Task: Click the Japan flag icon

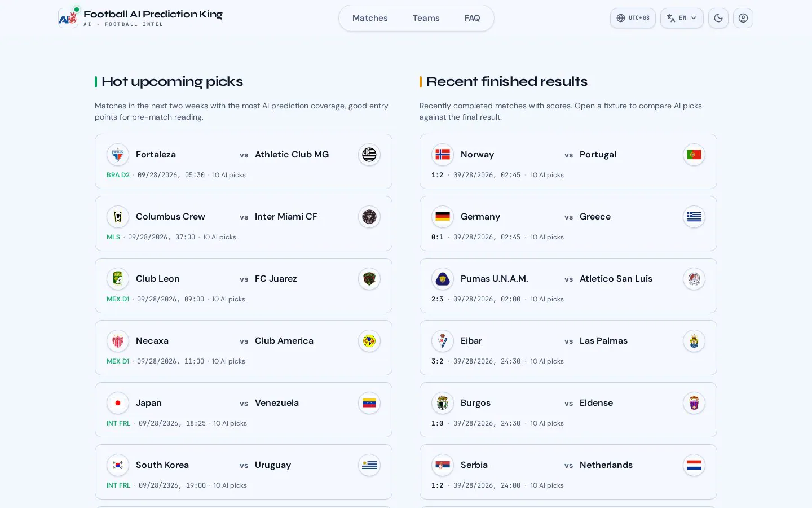Action: pyautogui.click(x=118, y=403)
